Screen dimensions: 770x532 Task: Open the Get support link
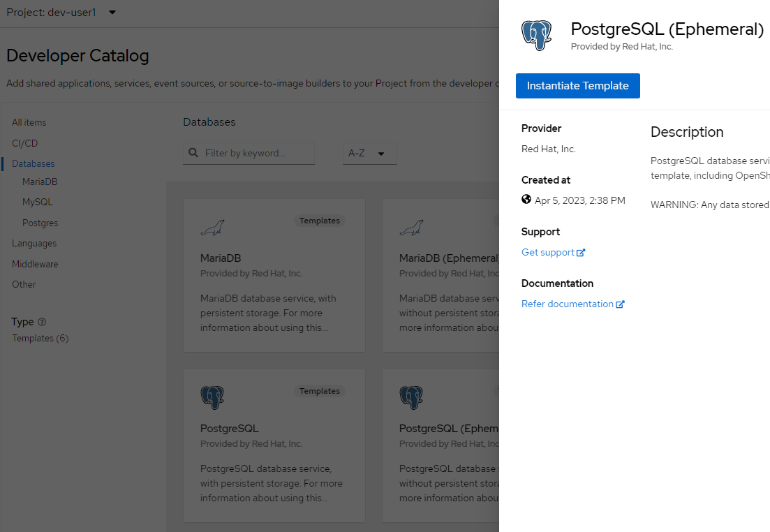tap(553, 253)
